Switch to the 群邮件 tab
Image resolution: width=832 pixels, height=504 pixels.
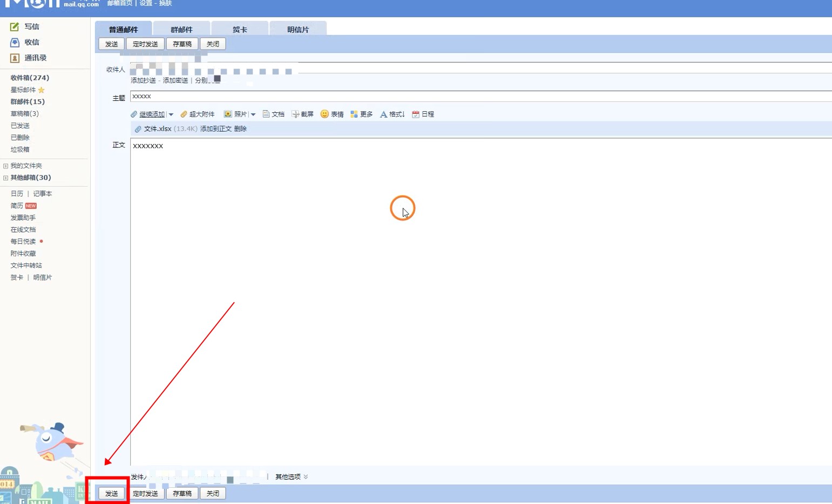click(x=181, y=30)
